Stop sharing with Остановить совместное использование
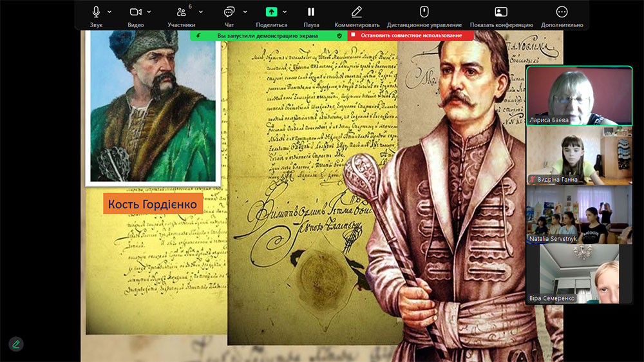Viewport: 644px width, 362px height. click(x=411, y=35)
